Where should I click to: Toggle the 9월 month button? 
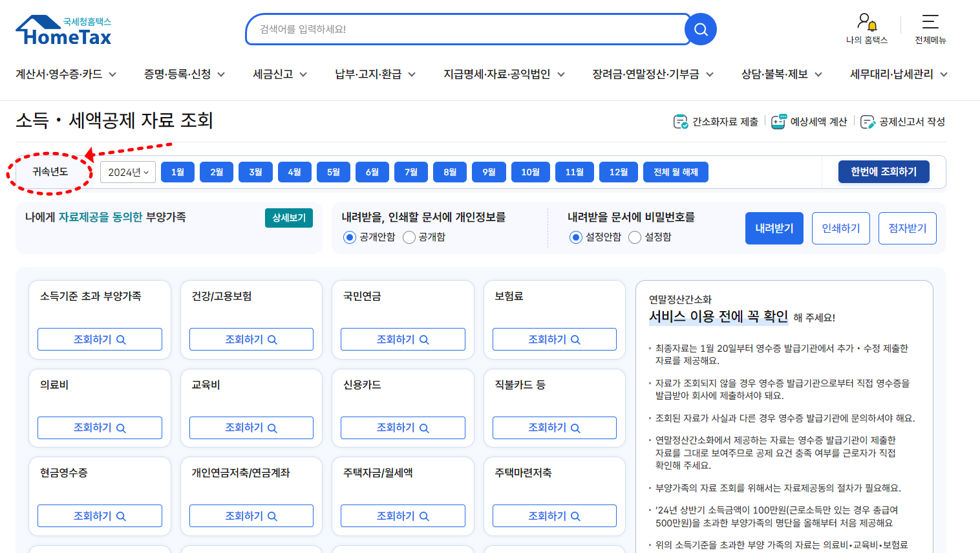[x=489, y=172]
